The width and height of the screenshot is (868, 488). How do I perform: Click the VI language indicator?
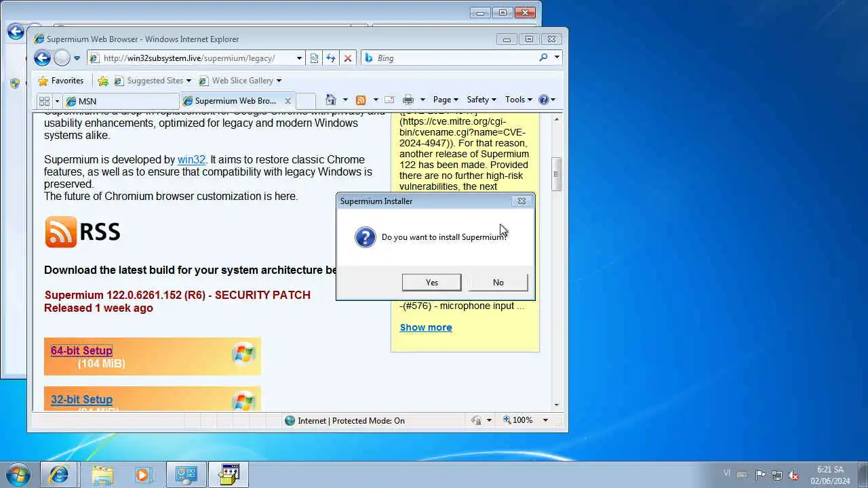pyautogui.click(x=727, y=473)
